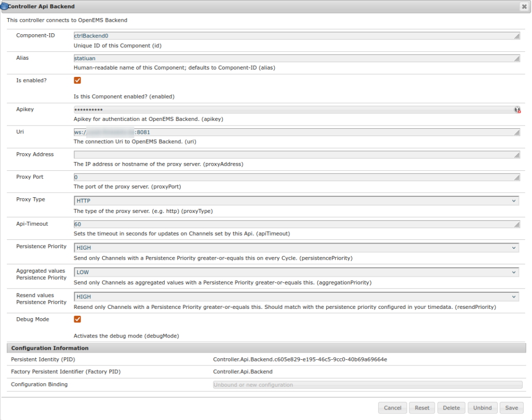Viewport: 532px width, 420px height.
Task: Disable the Debug Mode checkbox
Action: click(77, 319)
